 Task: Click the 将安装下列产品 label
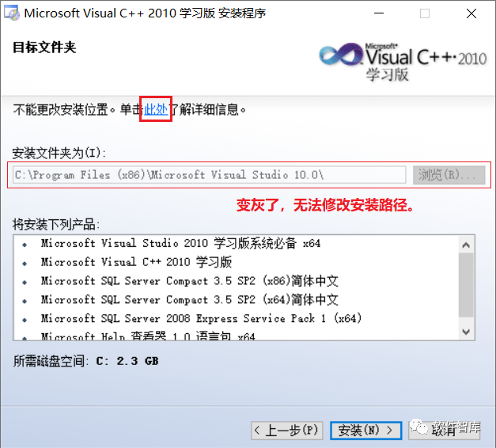(x=56, y=225)
